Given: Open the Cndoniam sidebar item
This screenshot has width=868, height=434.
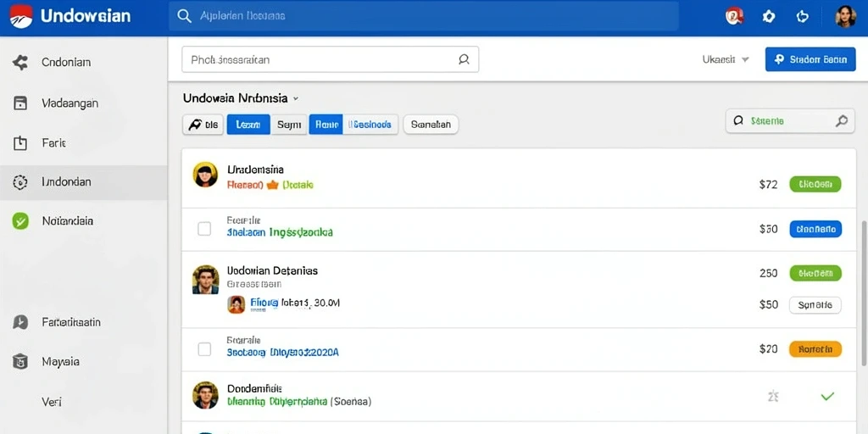Looking at the screenshot, I should pyautogui.click(x=84, y=63).
